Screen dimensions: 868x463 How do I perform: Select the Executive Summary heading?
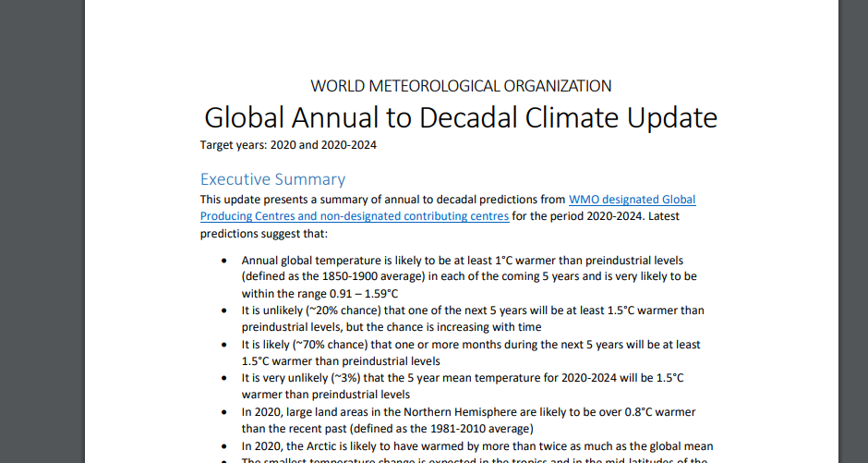[x=272, y=179]
